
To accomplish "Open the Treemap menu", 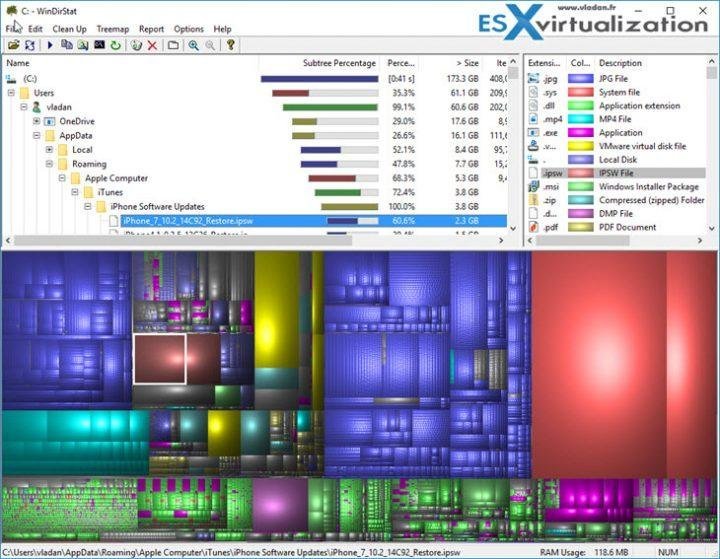I will click(111, 29).
